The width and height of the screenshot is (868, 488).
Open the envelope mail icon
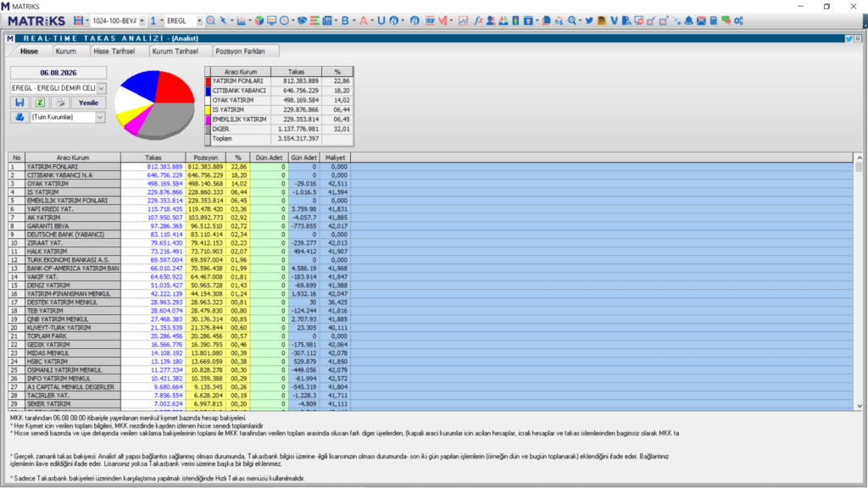coord(701,20)
